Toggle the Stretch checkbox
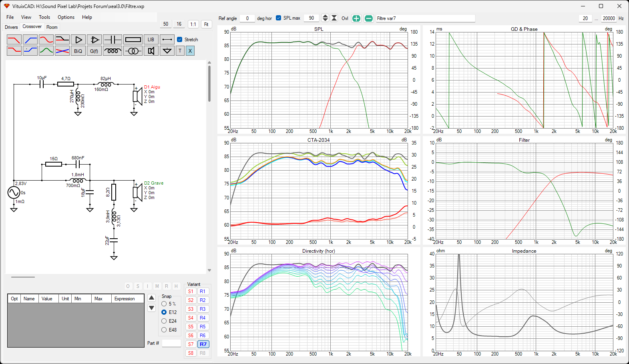The image size is (629, 364). point(180,40)
